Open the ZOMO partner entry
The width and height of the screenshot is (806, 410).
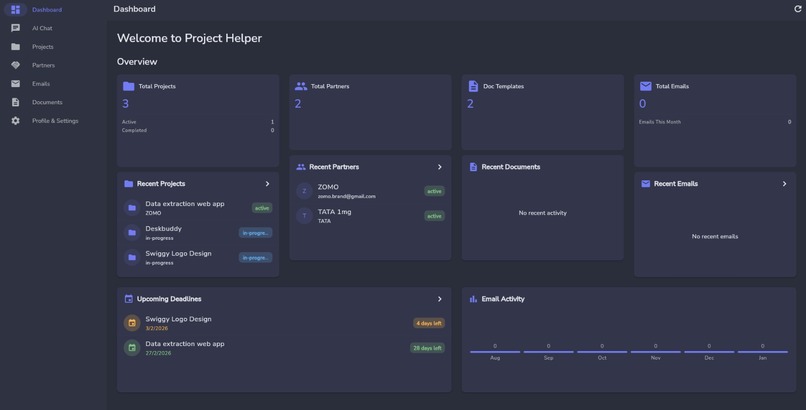pos(370,191)
